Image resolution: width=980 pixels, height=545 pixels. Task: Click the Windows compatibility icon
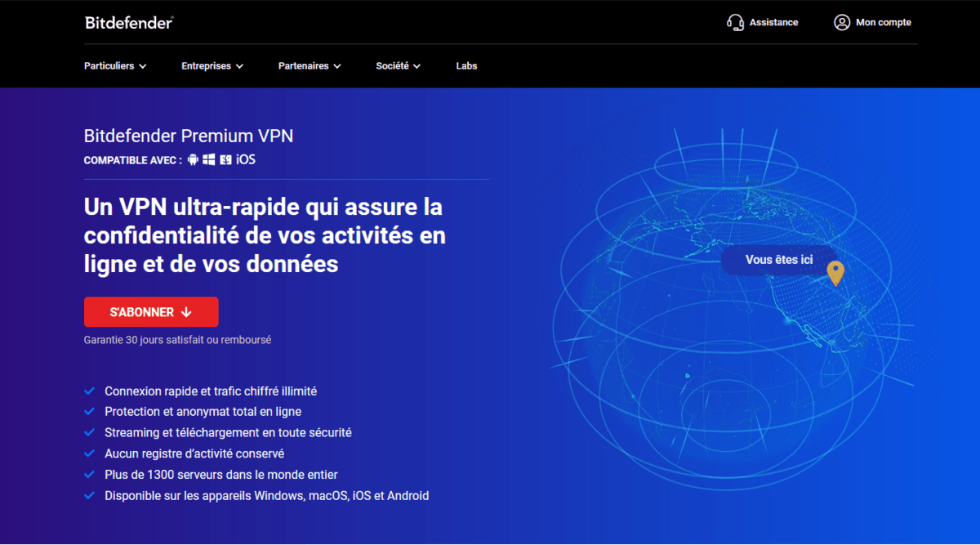209,159
